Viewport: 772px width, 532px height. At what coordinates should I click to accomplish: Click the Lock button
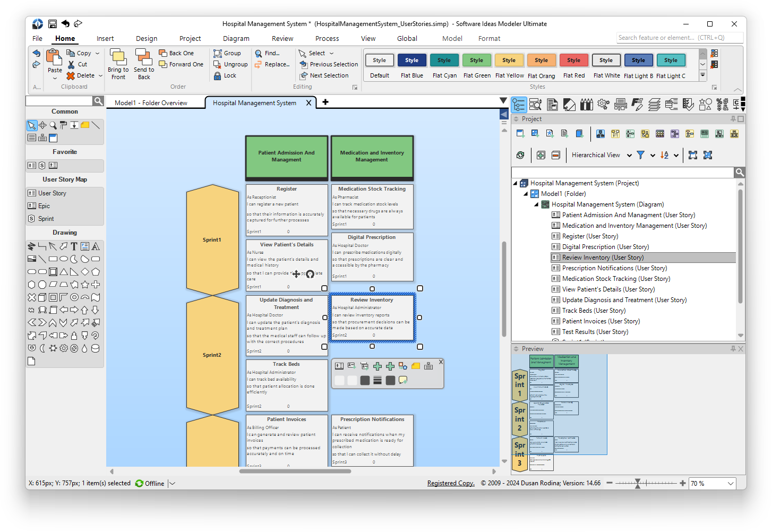tap(225, 75)
